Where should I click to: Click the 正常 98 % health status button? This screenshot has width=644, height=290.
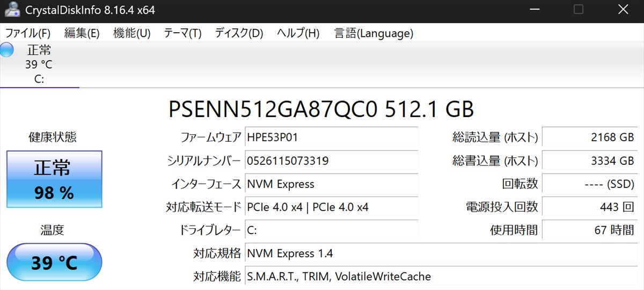(x=54, y=179)
